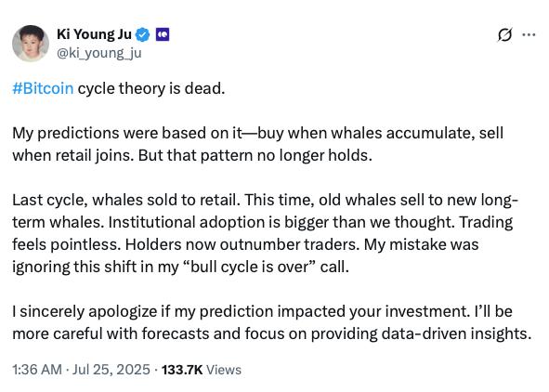Follow the #Bitcoin hashtag link
This screenshot has width=549, height=392.
[x=43, y=88]
